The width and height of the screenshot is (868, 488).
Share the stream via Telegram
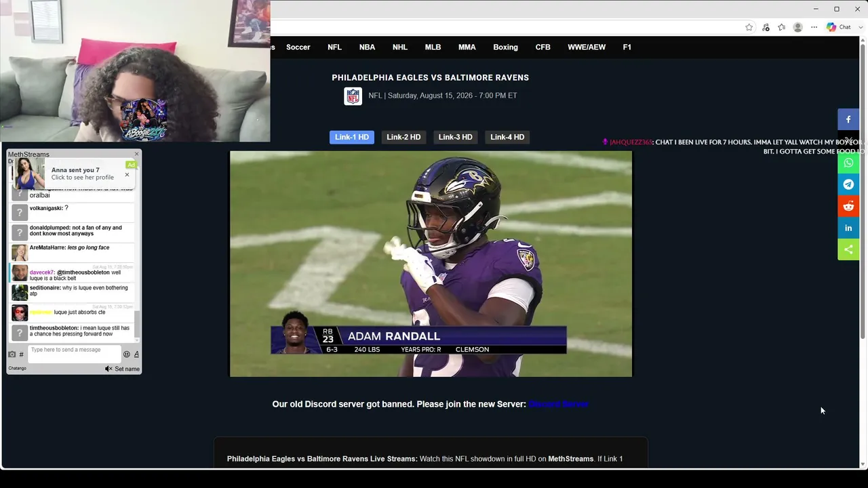848,184
